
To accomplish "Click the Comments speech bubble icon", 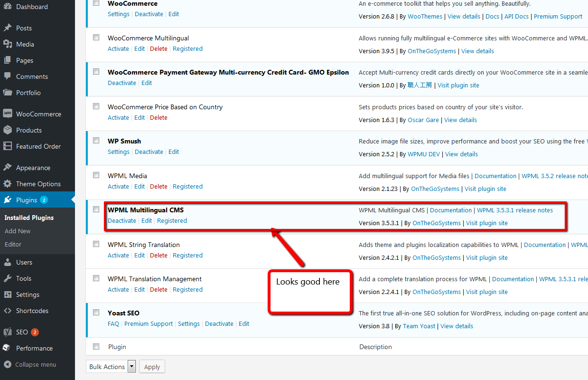I will [8, 76].
